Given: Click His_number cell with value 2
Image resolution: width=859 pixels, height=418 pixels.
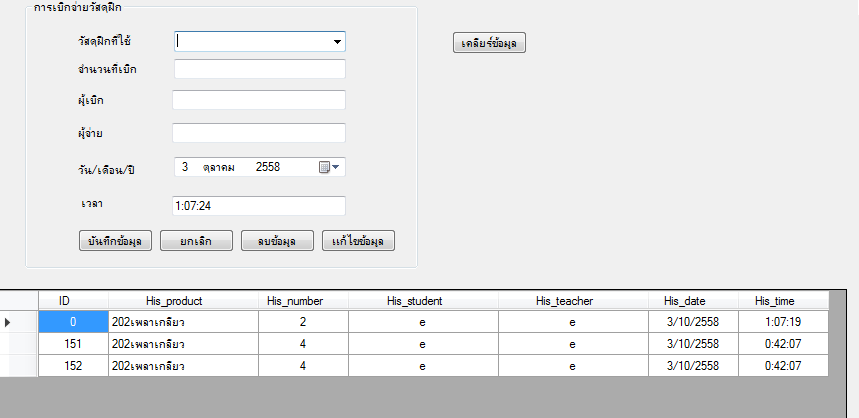Looking at the screenshot, I should (x=303, y=322).
